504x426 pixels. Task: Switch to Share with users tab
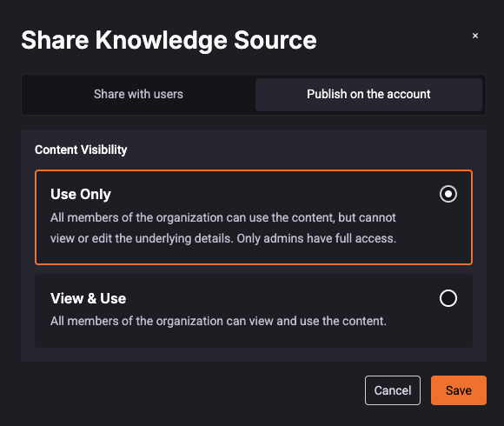click(x=138, y=95)
